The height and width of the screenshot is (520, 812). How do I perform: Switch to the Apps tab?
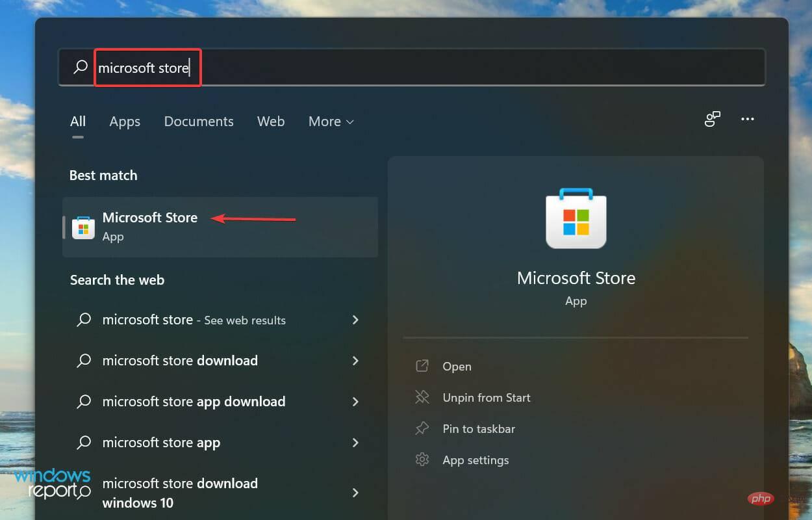[125, 122]
